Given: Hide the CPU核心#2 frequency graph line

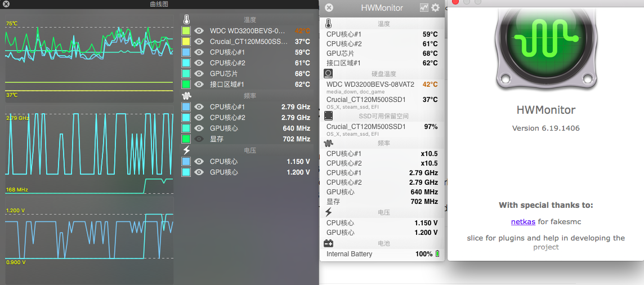Looking at the screenshot, I should coord(199,118).
